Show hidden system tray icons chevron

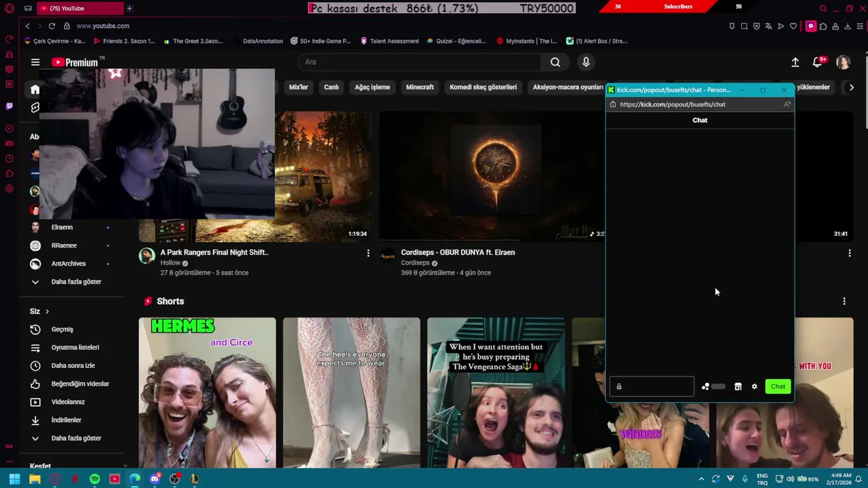click(x=701, y=479)
